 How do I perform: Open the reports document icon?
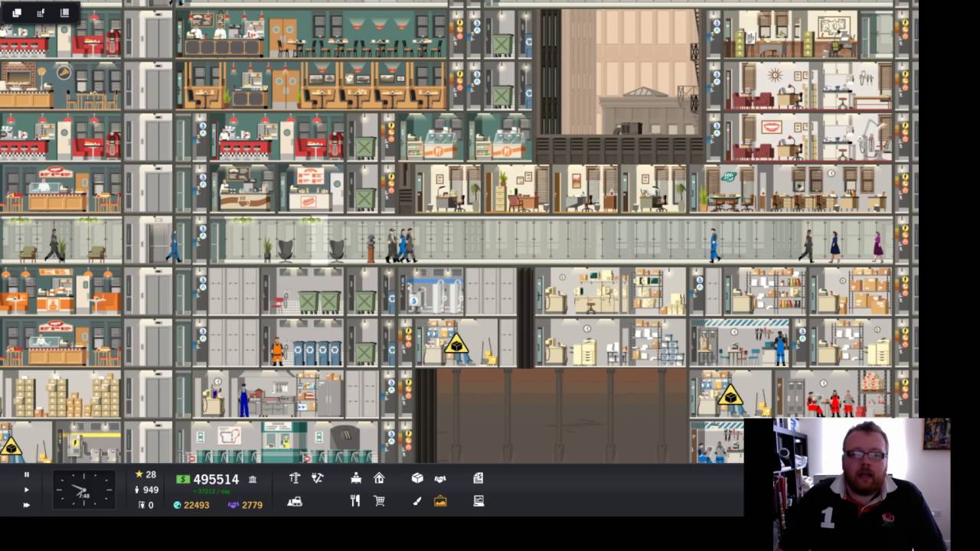click(x=479, y=478)
